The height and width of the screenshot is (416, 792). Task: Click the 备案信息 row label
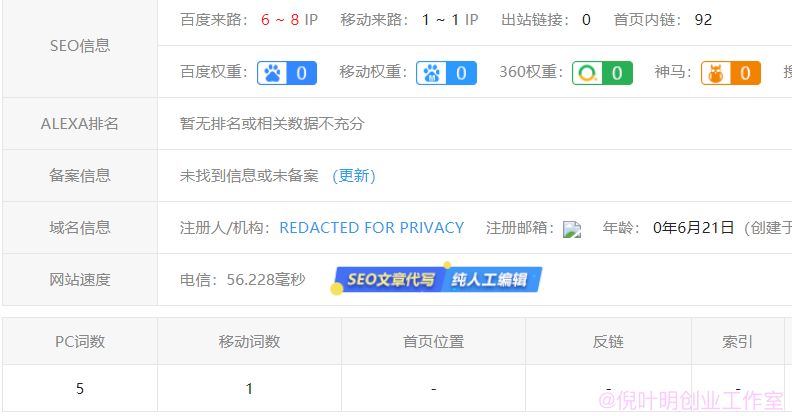pos(80,176)
